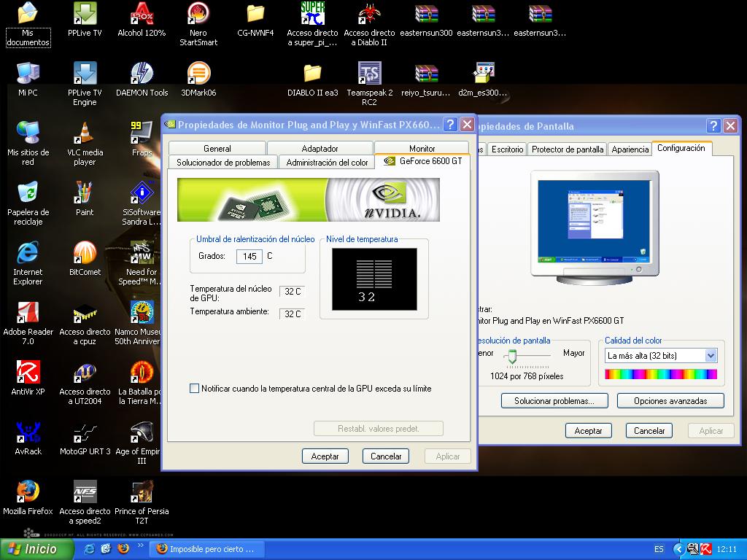The width and height of the screenshot is (747, 560).
Task: Switch to the Adaptador tab
Action: pyautogui.click(x=320, y=148)
